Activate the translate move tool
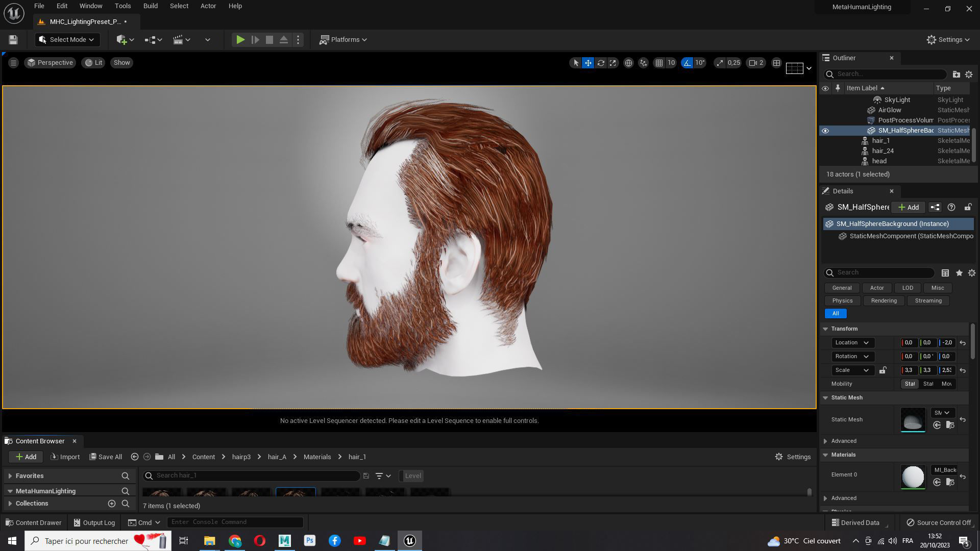This screenshot has width=980, height=551. pos(588,63)
